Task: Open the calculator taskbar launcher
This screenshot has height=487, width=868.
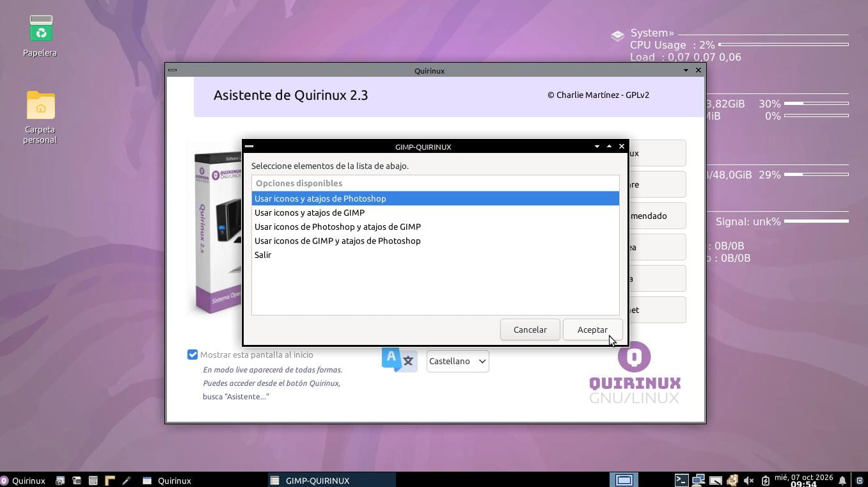Action: pos(93,480)
